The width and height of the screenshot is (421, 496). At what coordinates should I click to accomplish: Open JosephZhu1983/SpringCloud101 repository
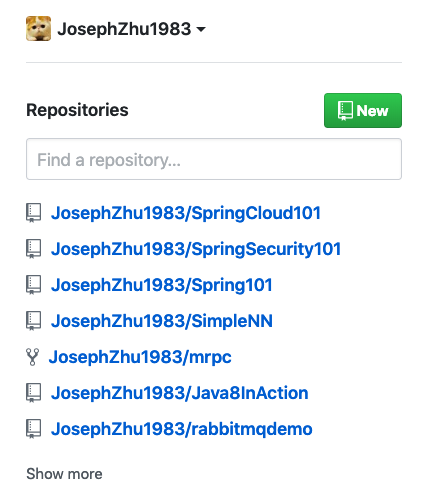[186, 213]
